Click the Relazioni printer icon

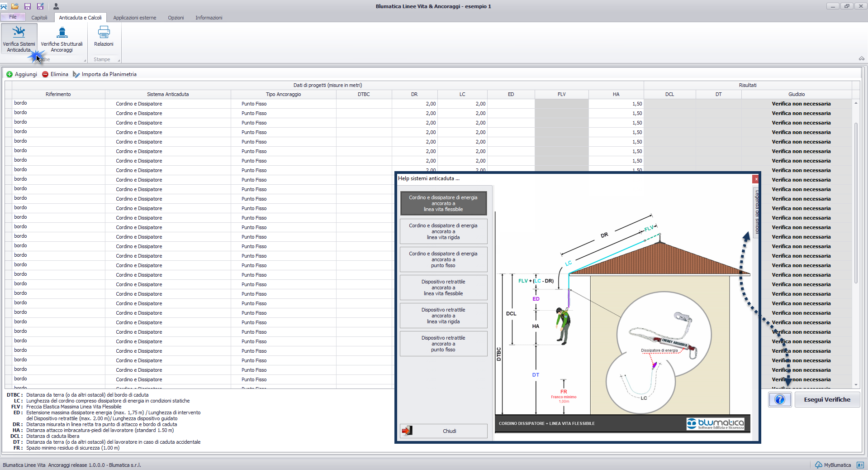(x=104, y=32)
